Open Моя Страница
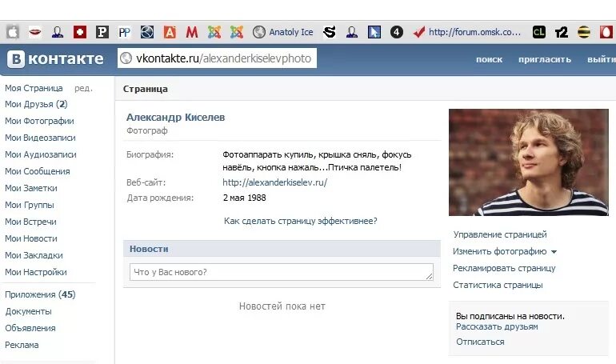The height and width of the screenshot is (364, 616). tap(34, 88)
